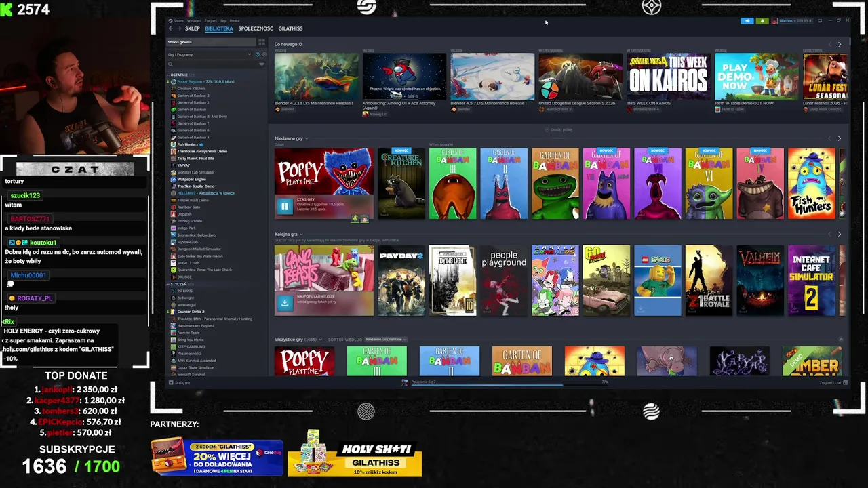Open the Wyświetl menu
This screenshot has width=868, height=488.
[x=194, y=21]
